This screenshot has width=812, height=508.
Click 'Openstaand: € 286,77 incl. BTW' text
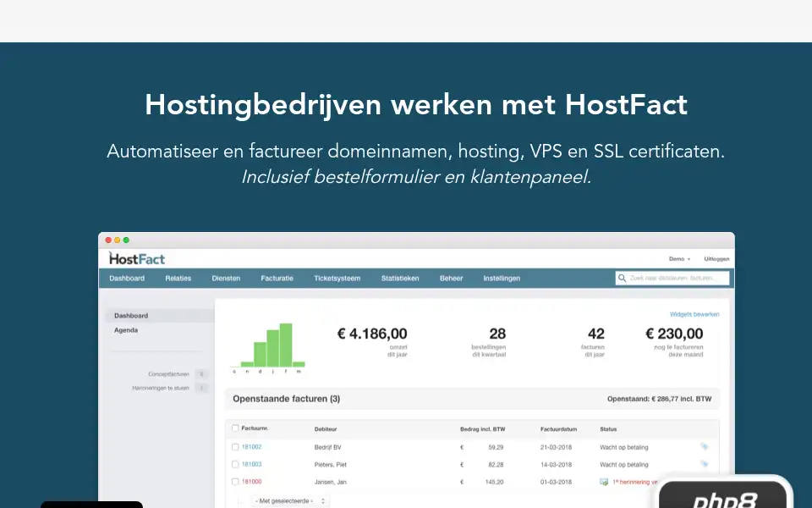[x=659, y=399]
